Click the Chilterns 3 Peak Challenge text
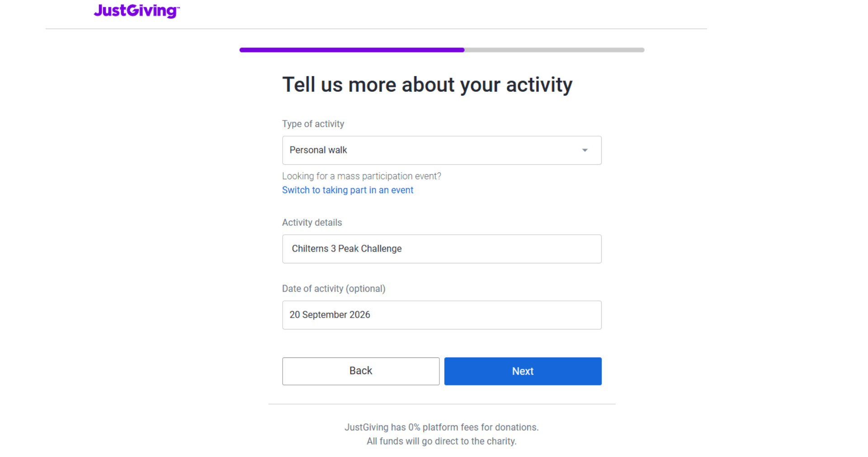Viewport: 868px width, 457px height. (347, 249)
